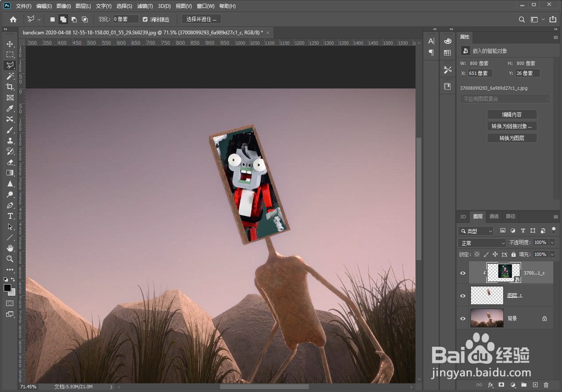
Task: Switch to the 通道 tab
Action: [494, 216]
